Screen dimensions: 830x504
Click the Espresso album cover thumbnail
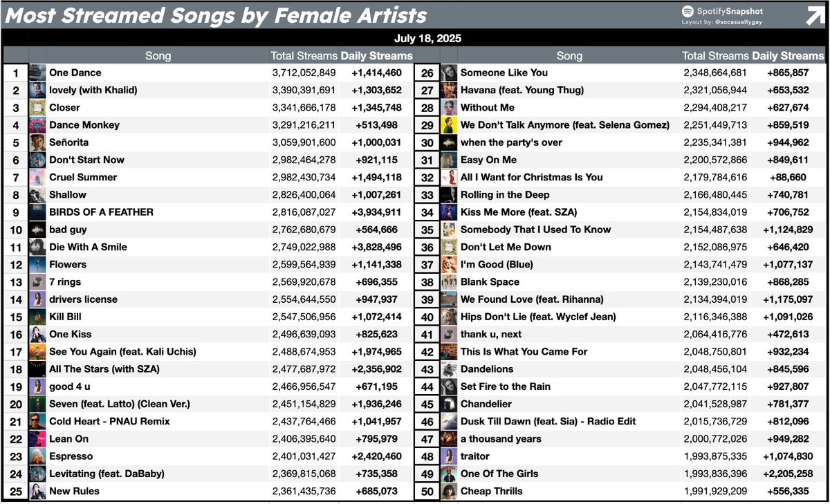tap(37, 456)
